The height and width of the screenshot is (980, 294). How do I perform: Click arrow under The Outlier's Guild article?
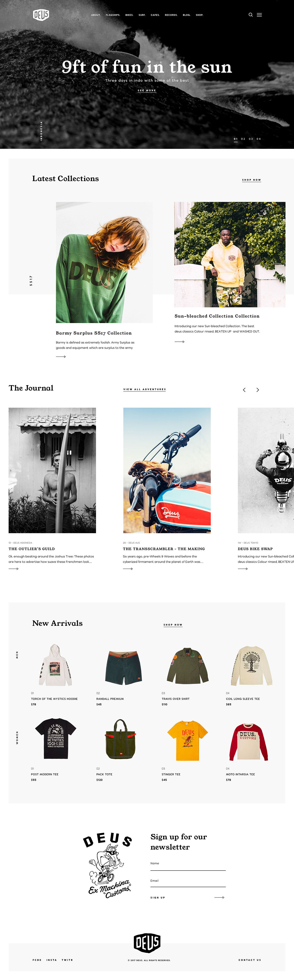pos(14,569)
